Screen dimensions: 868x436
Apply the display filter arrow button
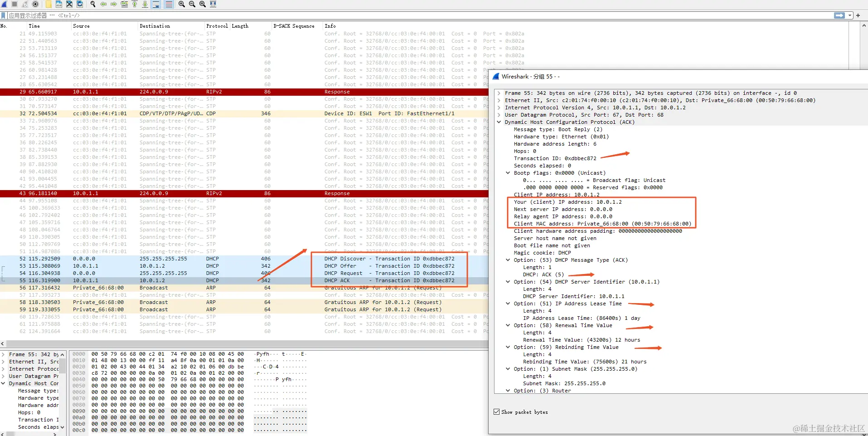839,15
